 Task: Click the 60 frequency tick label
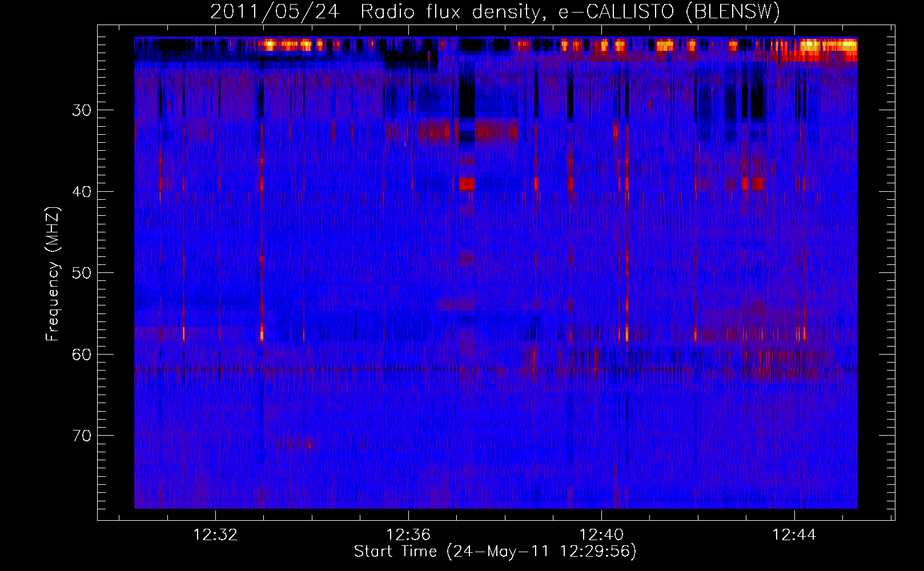click(82, 354)
